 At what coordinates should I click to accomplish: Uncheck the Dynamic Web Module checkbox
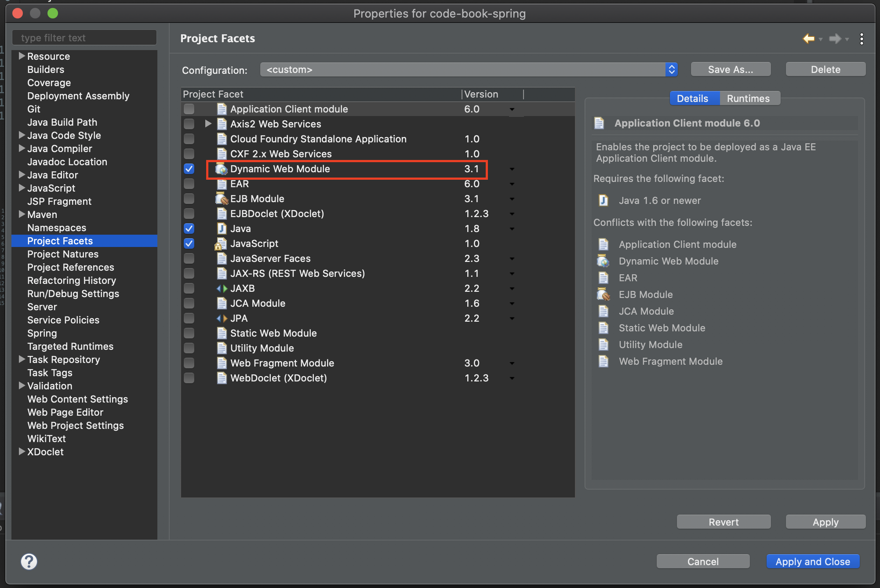pos(189,169)
